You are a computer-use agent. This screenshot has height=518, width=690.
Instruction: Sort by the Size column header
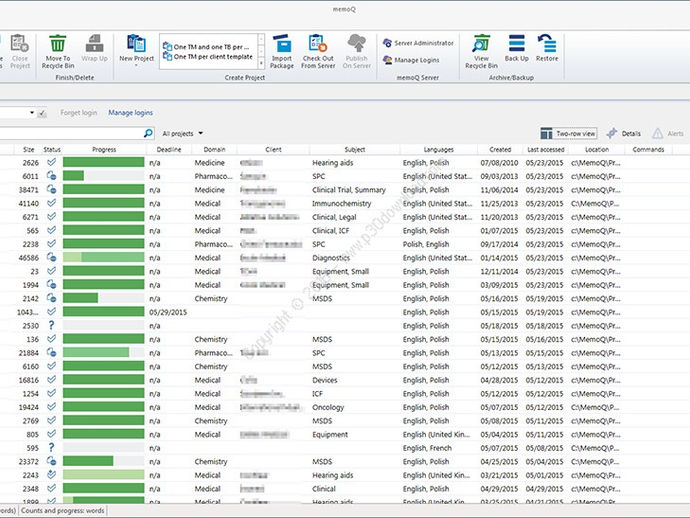click(x=29, y=150)
